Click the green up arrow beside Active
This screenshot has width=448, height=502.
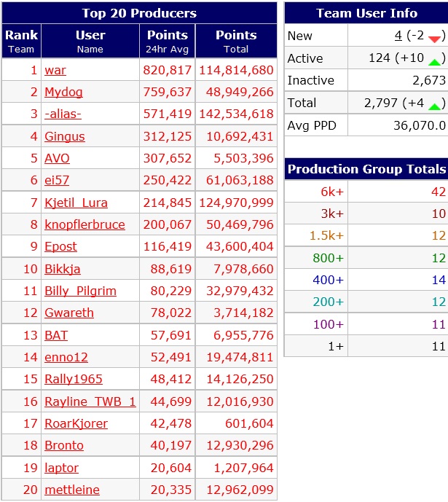[435, 61]
